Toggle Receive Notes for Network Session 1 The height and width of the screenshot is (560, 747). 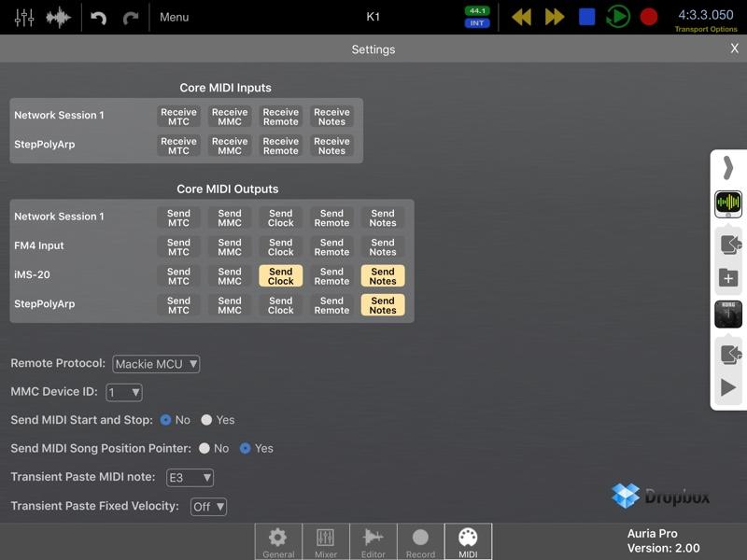(331, 117)
